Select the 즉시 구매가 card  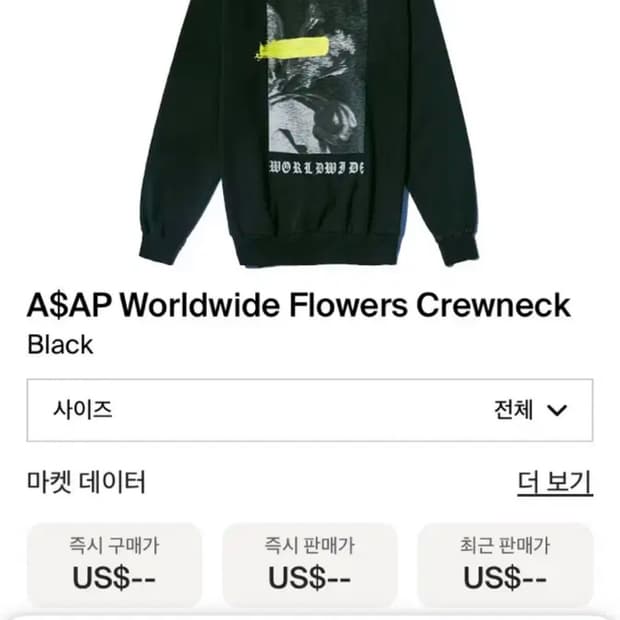(114, 565)
